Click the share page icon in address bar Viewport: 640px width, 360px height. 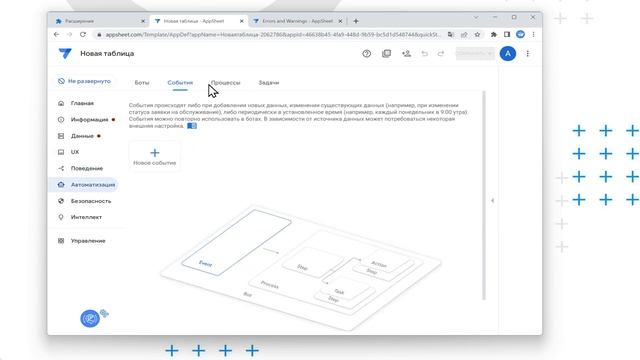coord(464,35)
